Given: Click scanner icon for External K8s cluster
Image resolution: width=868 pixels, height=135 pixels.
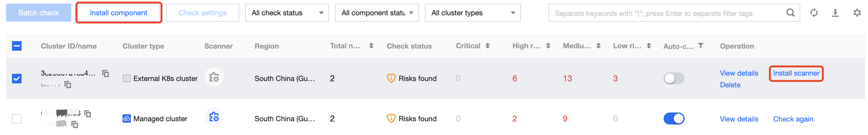Looking at the screenshot, I should [214, 77].
